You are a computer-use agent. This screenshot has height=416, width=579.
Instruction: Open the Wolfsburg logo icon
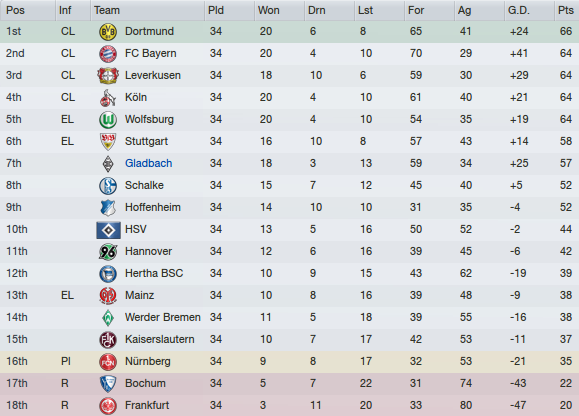pos(108,120)
